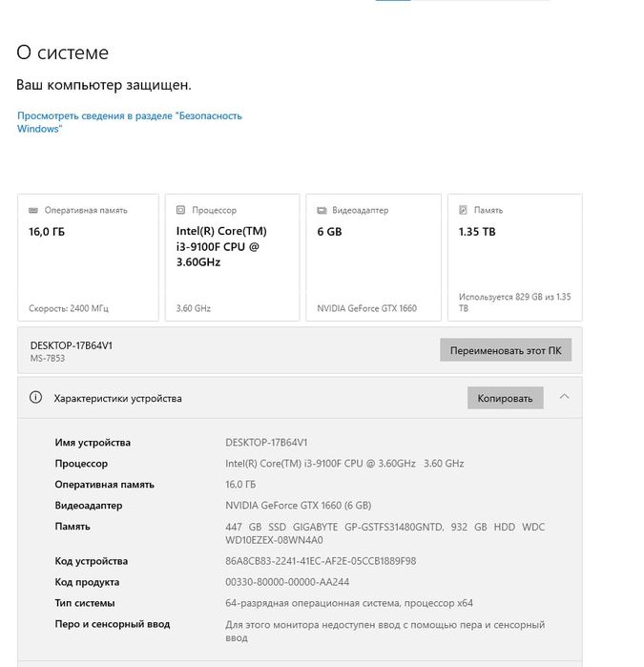The height and width of the screenshot is (667, 644).
Task: Select the 16,0 ГБ value in the memory card
Action: point(47,232)
